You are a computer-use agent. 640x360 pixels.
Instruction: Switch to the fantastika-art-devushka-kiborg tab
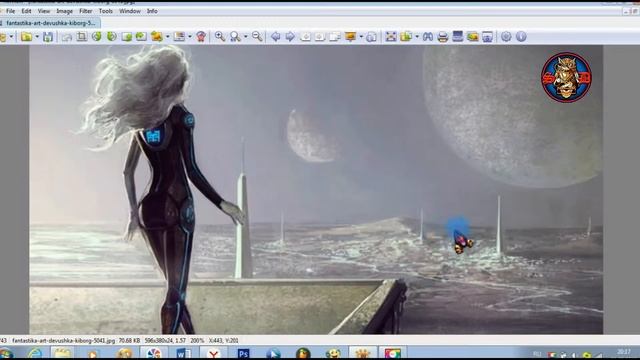click(49, 23)
